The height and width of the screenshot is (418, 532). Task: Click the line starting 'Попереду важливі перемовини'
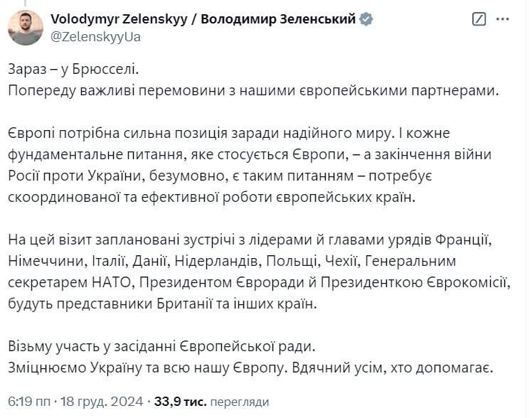click(253, 90)
